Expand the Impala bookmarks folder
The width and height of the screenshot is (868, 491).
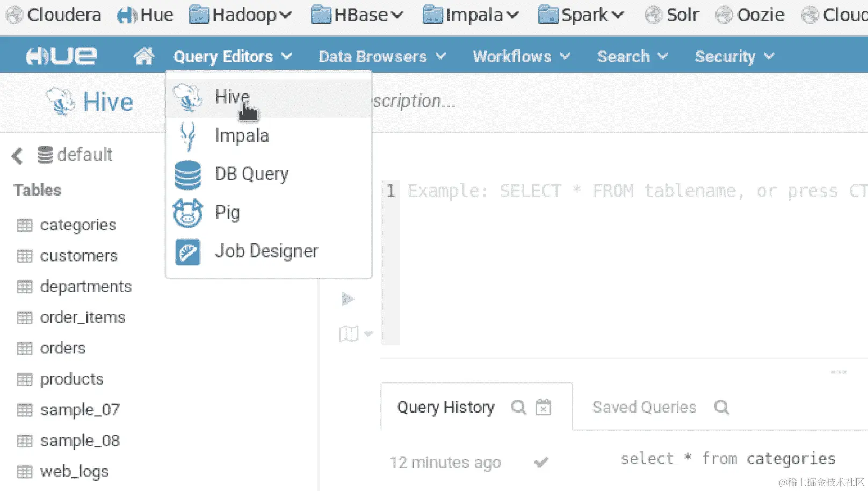471,15
